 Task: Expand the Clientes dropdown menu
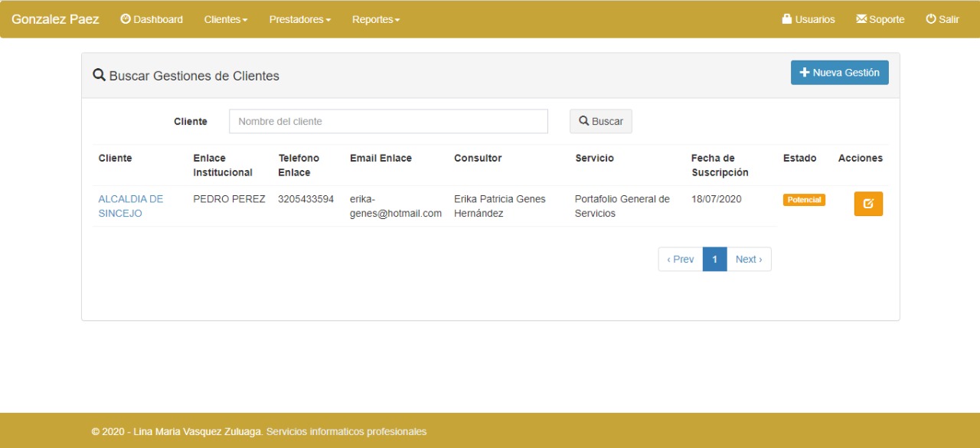click(x=226, y=19)
